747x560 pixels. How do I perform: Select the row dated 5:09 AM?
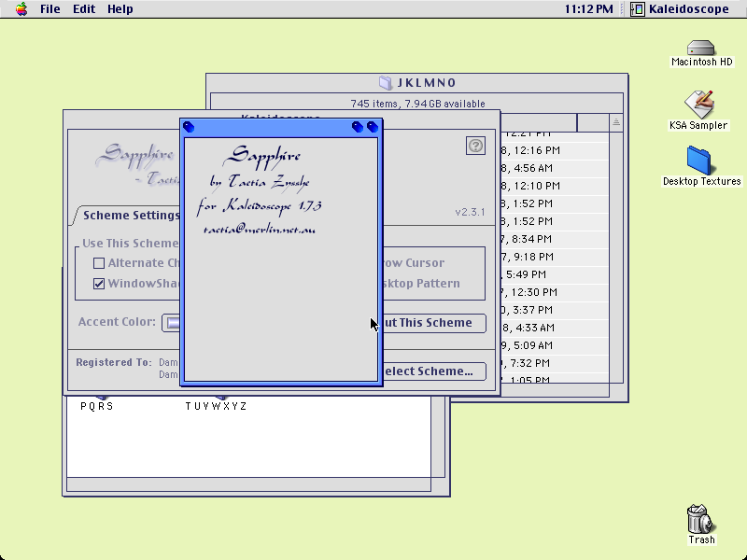click(x=554, y=345)
